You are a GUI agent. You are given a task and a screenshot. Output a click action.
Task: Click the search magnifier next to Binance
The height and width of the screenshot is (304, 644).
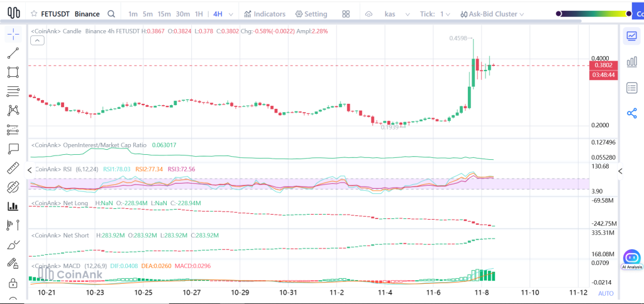(x=111, y=14)
